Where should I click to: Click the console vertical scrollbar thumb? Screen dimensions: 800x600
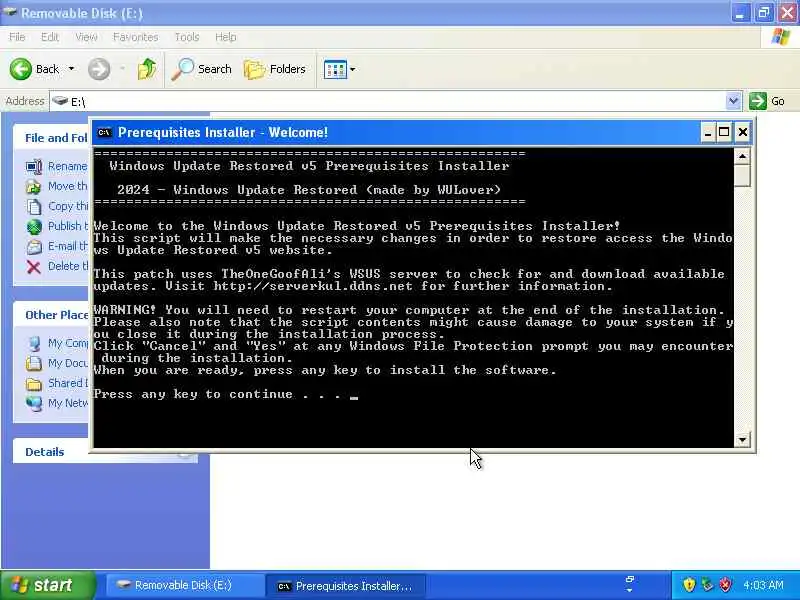click(x=742, y=176)
